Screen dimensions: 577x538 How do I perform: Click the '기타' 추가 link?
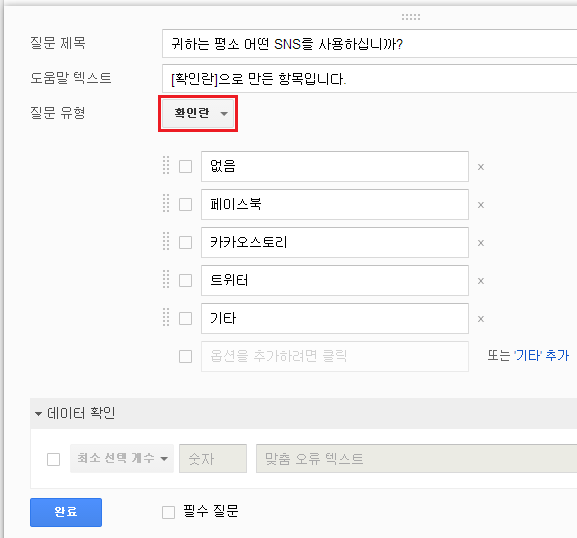[x=541, y=355]
